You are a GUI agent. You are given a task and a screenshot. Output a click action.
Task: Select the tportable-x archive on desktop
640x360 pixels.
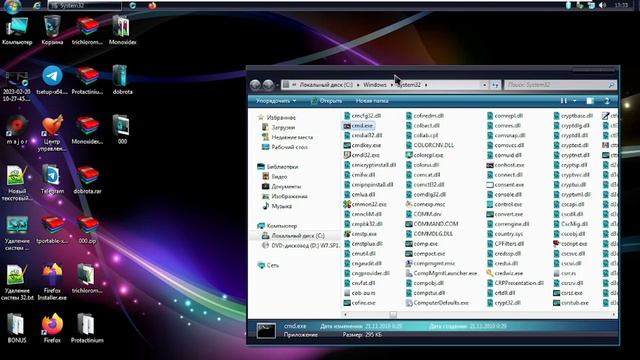(x=52, y=230)
